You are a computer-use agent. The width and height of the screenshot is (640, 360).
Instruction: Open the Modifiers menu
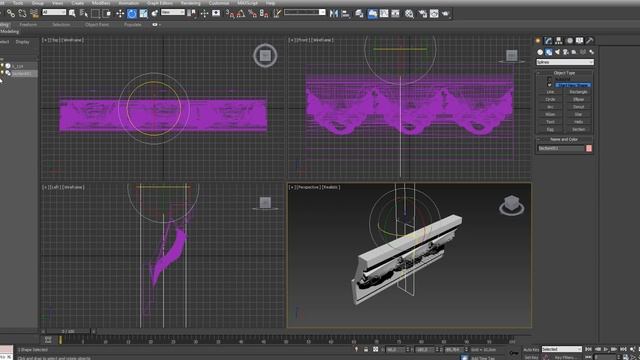[101, 3]
